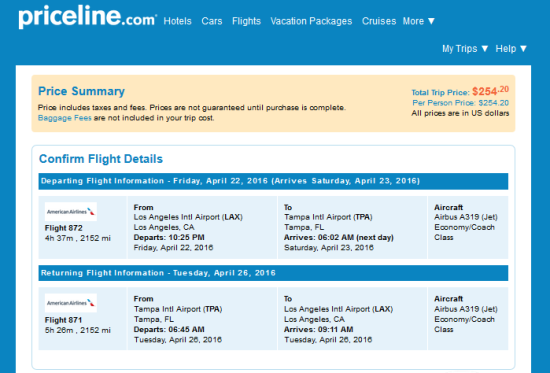The height and width of the screenshot is (373, 550).
Task: Click the Flight 872 label
Action: pos(63,228)
